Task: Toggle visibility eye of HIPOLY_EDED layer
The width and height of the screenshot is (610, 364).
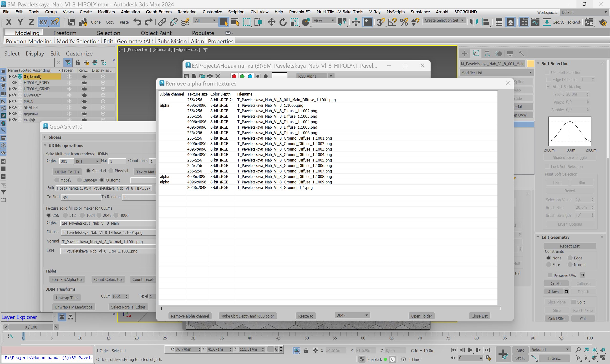Action: pos(15,83)
